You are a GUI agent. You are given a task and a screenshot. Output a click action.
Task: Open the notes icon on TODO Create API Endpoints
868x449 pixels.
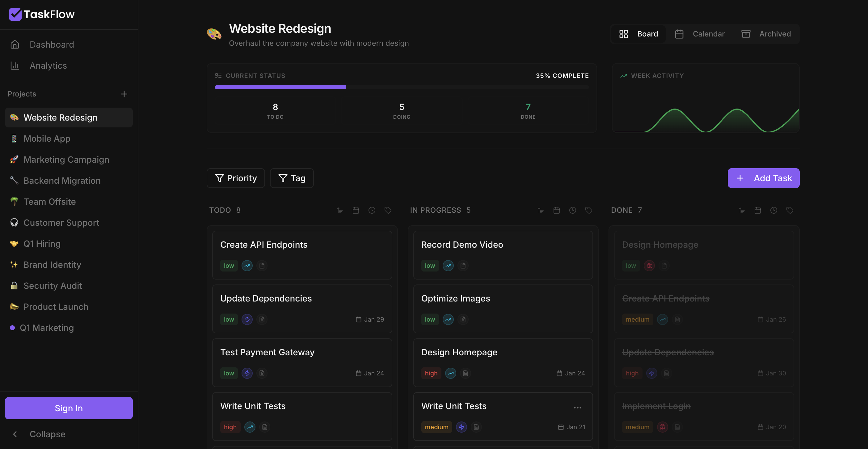(262, 266)
